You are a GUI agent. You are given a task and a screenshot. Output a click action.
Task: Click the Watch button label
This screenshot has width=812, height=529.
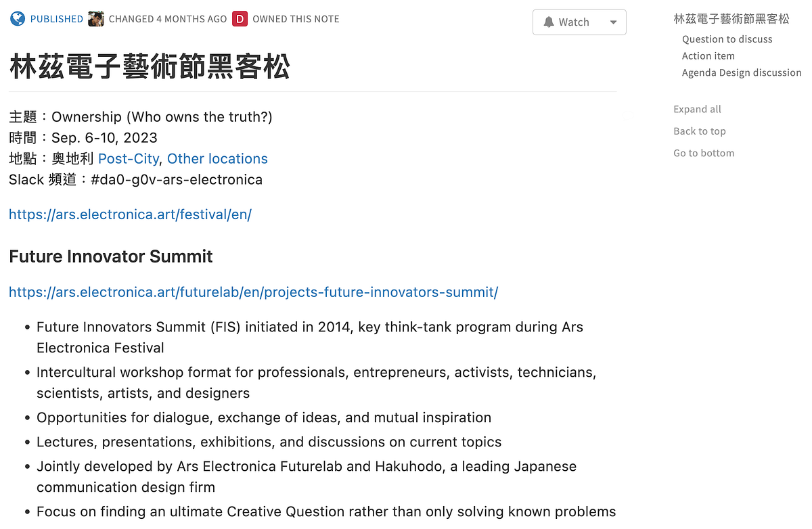(x=574, y=22)
